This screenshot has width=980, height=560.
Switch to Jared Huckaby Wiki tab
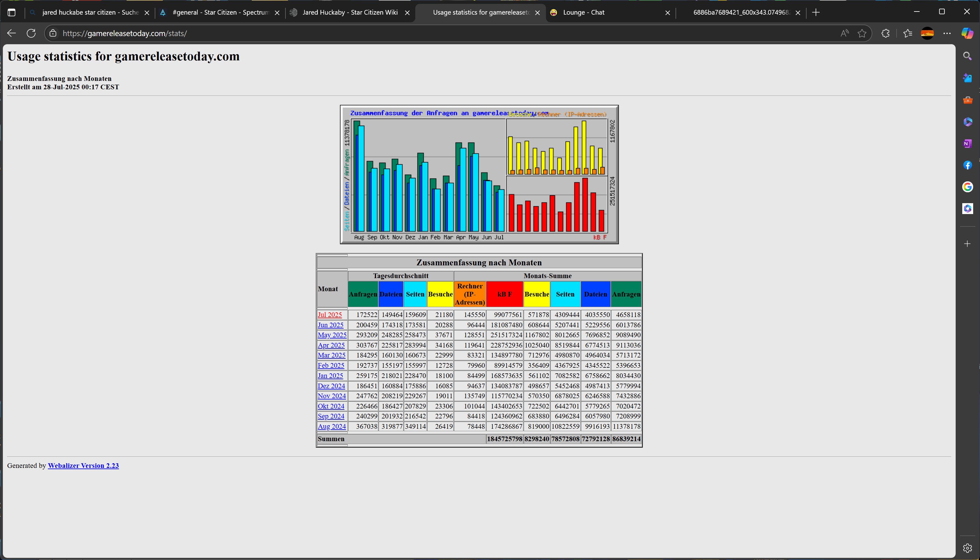(x=349, y=12)
